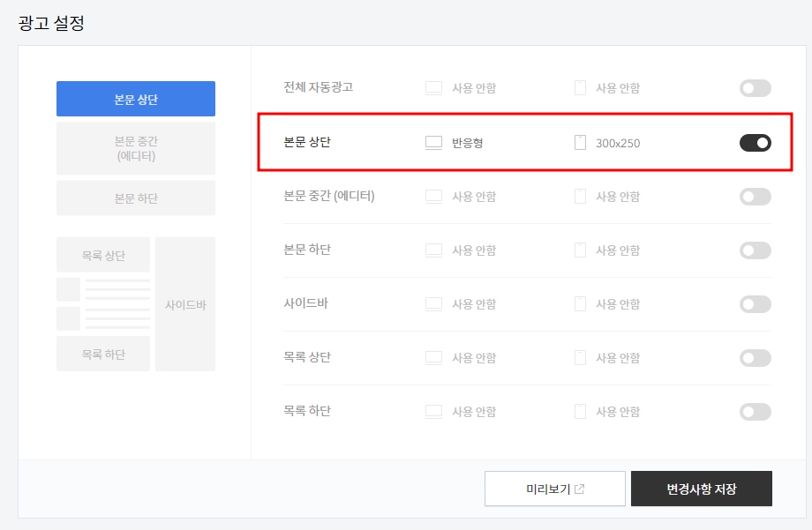Click the mobile 300x250 size icon for 본문 상단
812x530 pixels.
click(x=580, y=142)
